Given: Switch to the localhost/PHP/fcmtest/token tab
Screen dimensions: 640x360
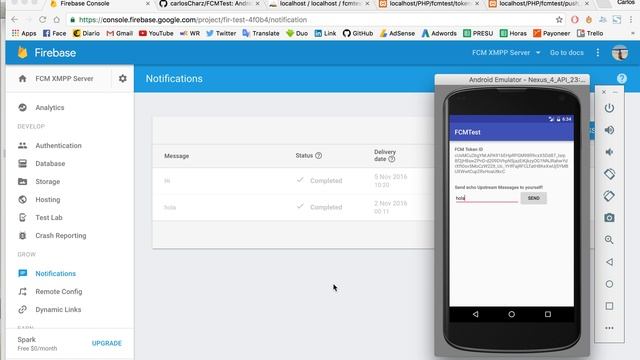Looking at the screenshot, I should (429, 4).
